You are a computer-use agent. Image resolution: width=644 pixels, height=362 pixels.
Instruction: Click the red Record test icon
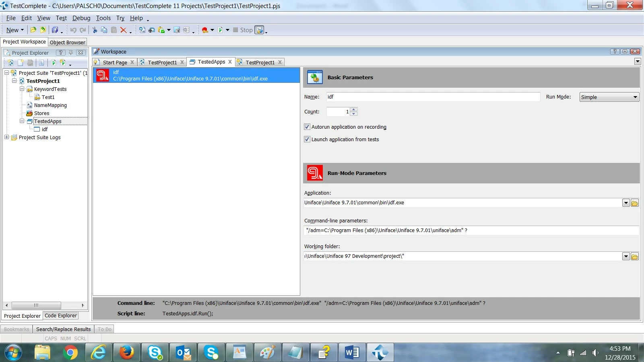[x=205, y=30]
